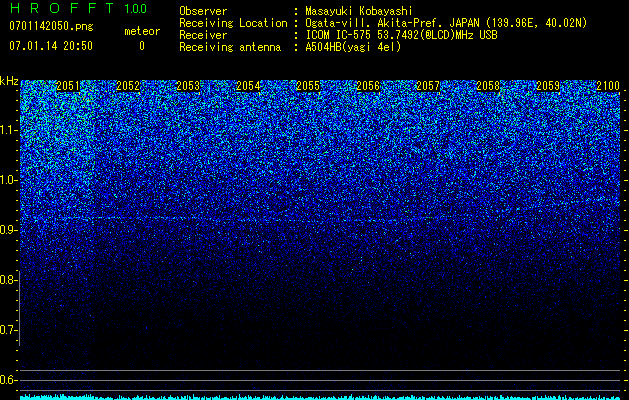
Task: Click the date stamp 07.01.14 20:50
Action: [51, 46]
